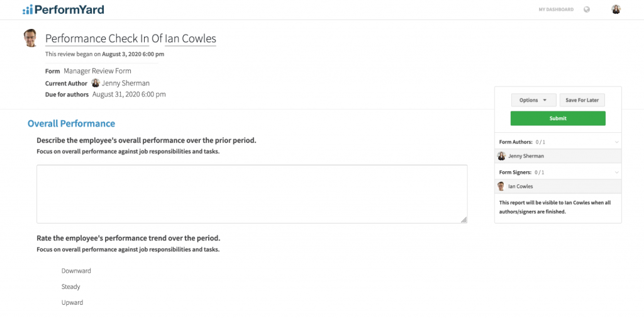The image size is (644, 318).
Task: Open the globe notifications icon
Action: click(587, 9)
